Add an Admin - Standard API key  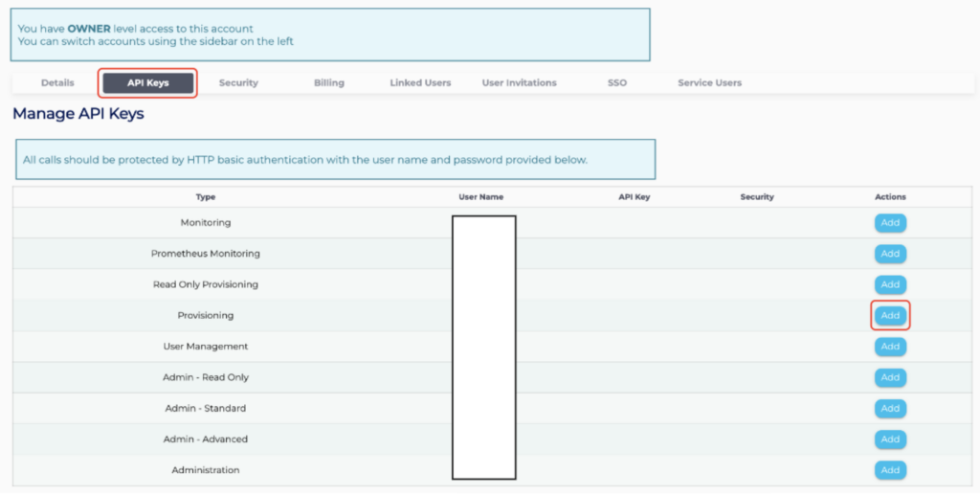(x=890, y=408)
